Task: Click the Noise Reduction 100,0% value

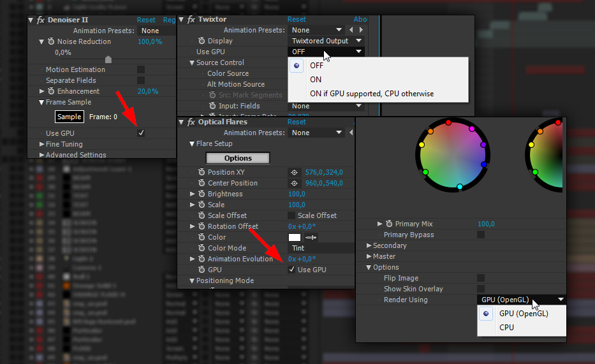Action: (150, 41)
